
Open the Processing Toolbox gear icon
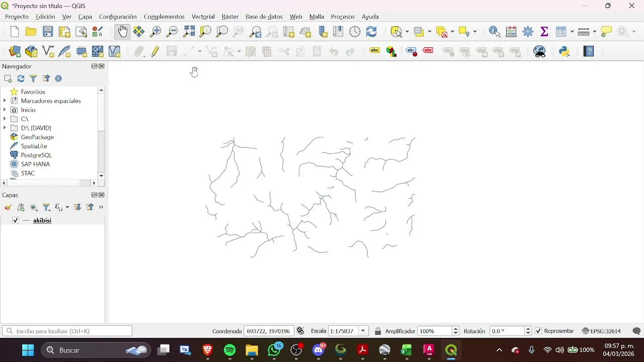pos(528,32)
